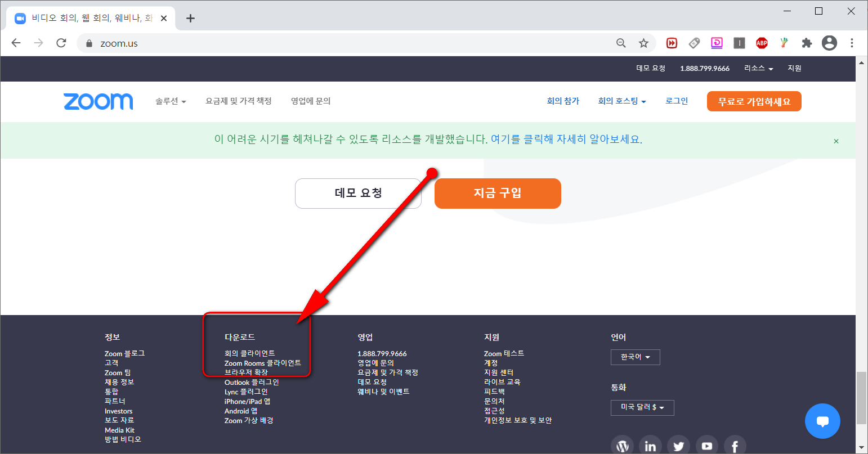Expand the 회의 호스팅 dropdown

pos(622,101)
